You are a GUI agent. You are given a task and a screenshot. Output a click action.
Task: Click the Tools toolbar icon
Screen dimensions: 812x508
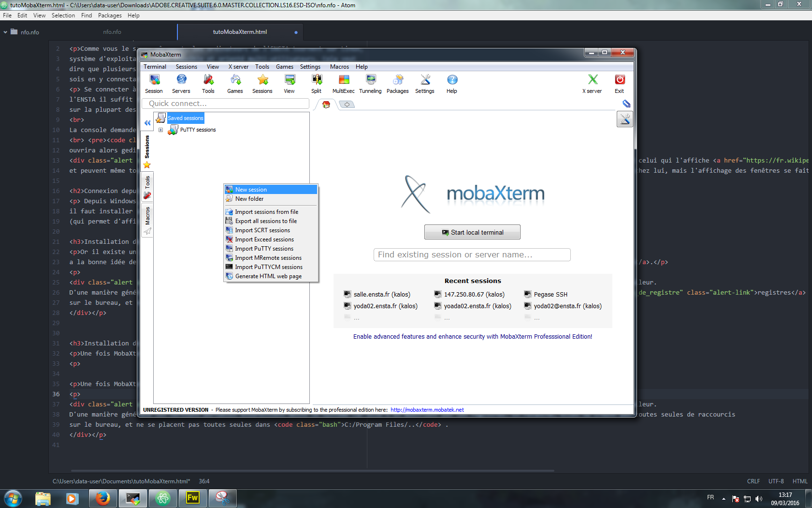(208, 84)
